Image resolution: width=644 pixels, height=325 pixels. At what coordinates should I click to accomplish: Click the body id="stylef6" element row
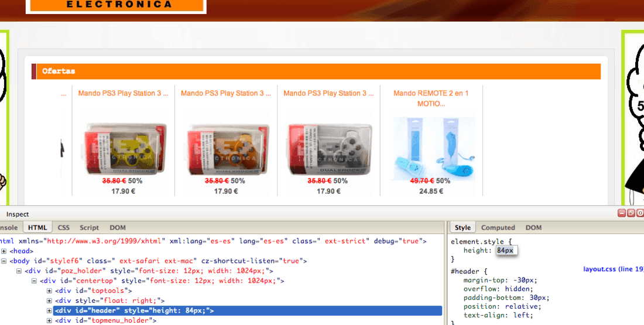pyautogui.click(x=158, y=261)
